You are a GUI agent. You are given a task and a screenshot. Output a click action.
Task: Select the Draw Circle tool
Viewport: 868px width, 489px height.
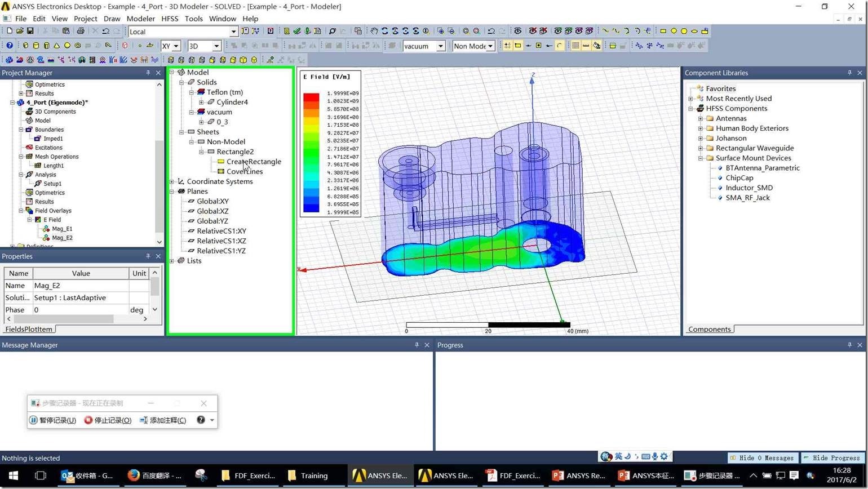click(x=674, y=31)
